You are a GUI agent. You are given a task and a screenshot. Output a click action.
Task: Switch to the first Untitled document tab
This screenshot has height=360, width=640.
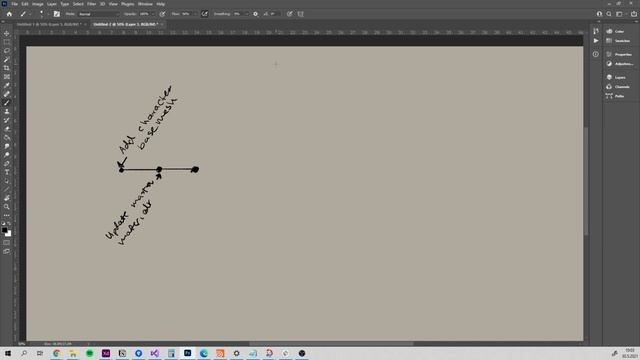pyautogui.click(x=49, y=24)
